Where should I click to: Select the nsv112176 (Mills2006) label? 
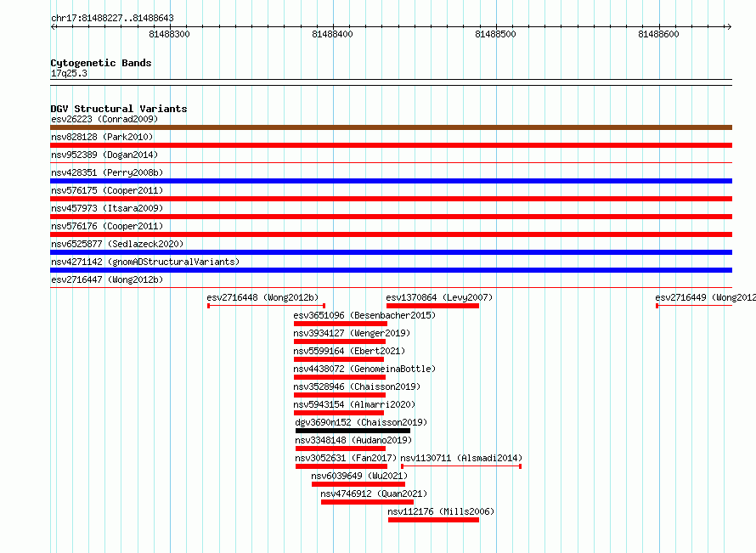pyautogui.click(x=441, y=511)
